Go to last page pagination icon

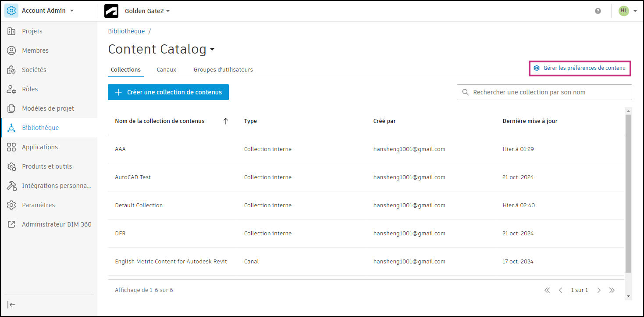[x=612, y=290]
